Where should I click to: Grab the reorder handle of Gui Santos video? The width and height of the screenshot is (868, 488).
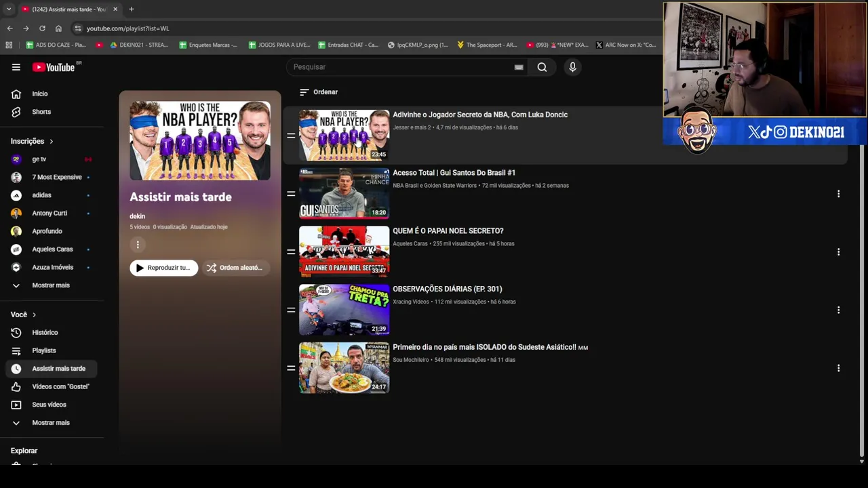pos(291,194)
